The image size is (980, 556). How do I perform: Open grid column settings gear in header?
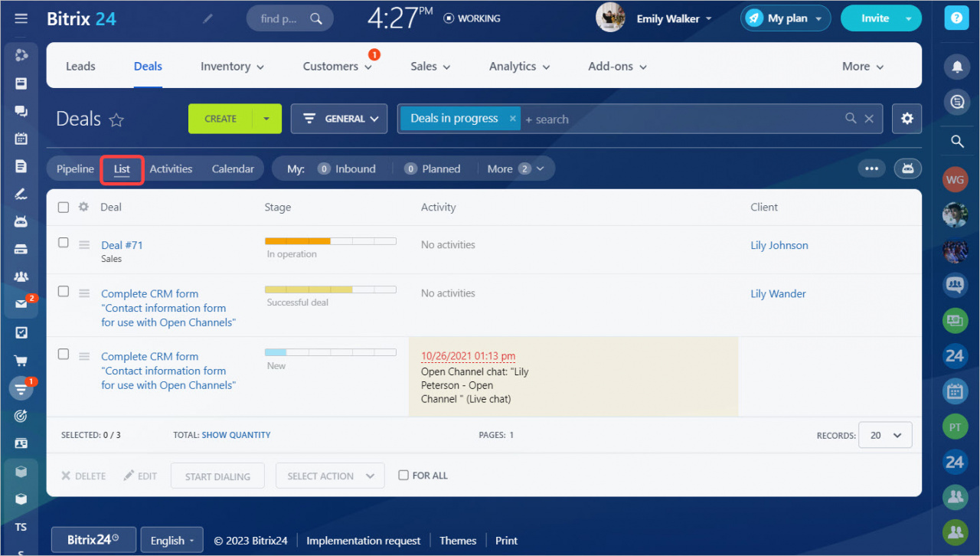pyautogui.click(x=83, y=207)
